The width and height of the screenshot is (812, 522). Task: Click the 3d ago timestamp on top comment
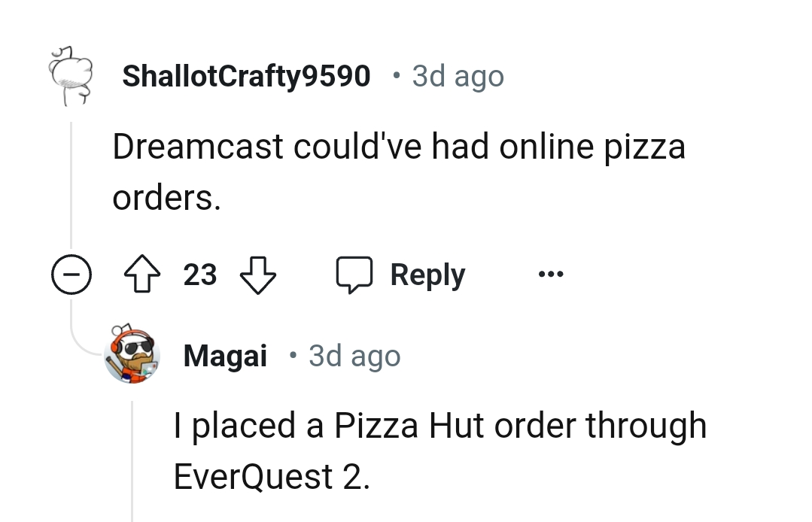click(x=458, y=75)
